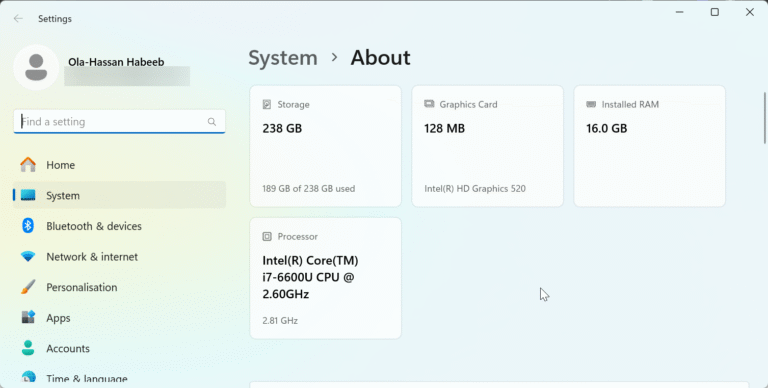Click the Apps icon in sidebar
The height and width of the screenshot is (388, 768).
tap(28, 317)
